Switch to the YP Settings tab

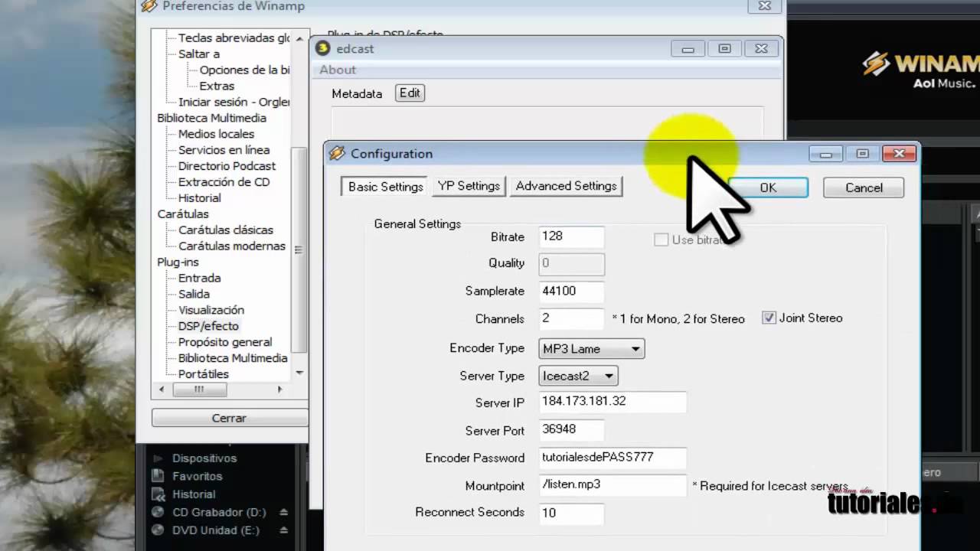click(469, 186)
